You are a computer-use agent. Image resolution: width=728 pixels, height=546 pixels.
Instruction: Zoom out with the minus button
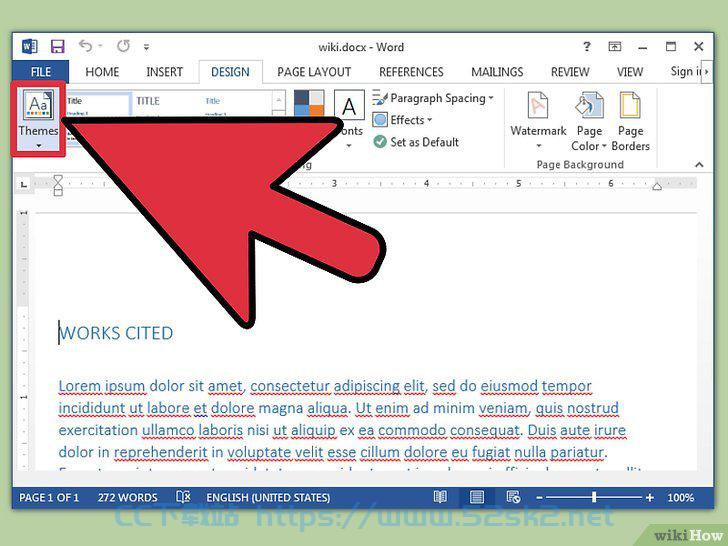click(539, 498)
